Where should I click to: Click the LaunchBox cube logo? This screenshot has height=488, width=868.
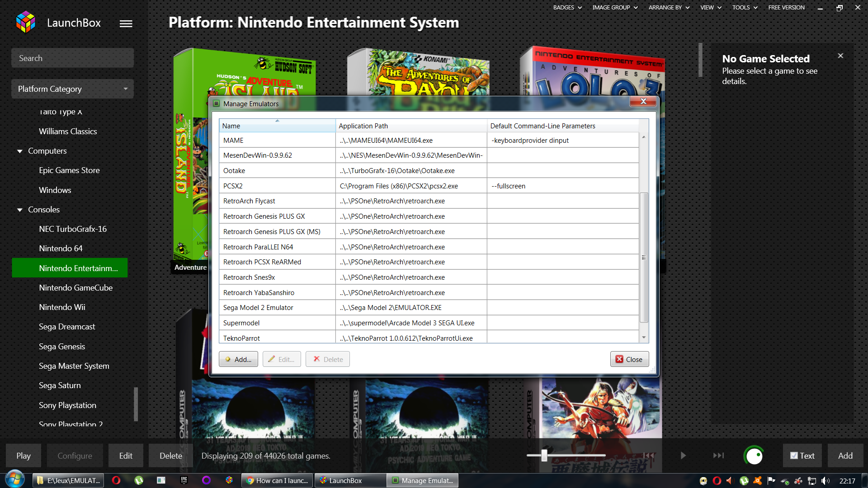pyautogui.click(x=25, y=23)
